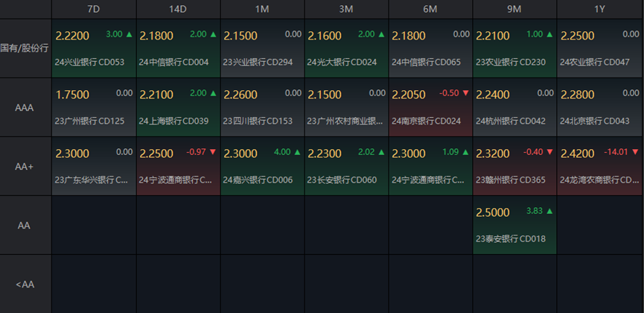Click the 1.7500 yield for 23广州银行CD125
This screenshot has width=644, height=313.
pos(70,94)
